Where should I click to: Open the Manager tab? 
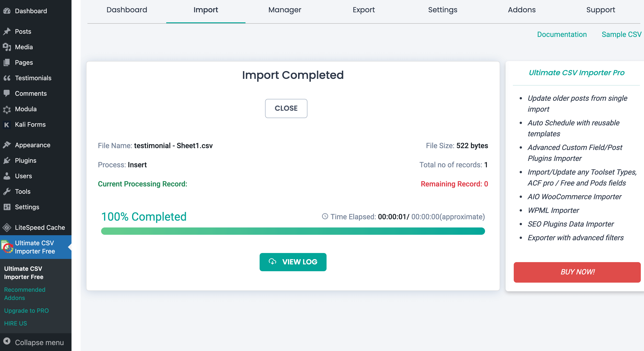[x=285, y=10]
